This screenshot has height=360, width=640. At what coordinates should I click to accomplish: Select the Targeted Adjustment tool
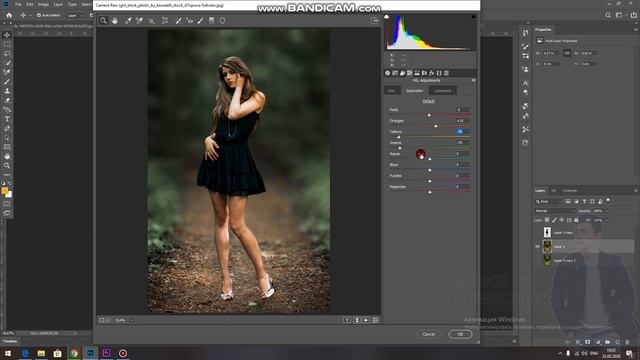[151, 20]
